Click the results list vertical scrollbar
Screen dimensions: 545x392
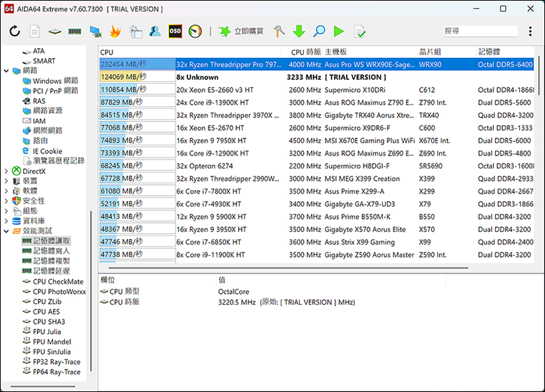pyautogui.click(x=539, y=75)
